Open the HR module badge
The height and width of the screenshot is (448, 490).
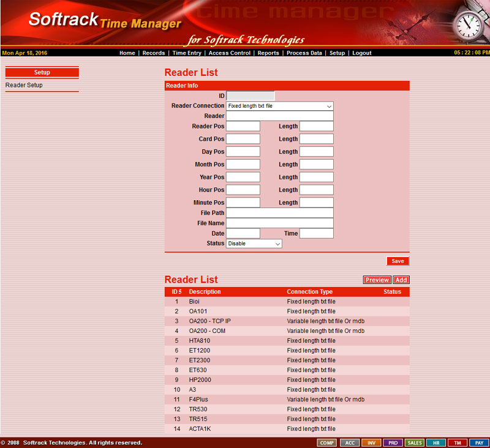[x=435, y=442]
